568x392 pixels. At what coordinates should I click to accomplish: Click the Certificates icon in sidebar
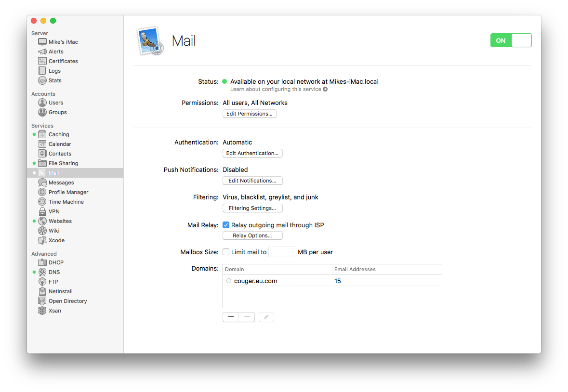click(x=42, y=61)
